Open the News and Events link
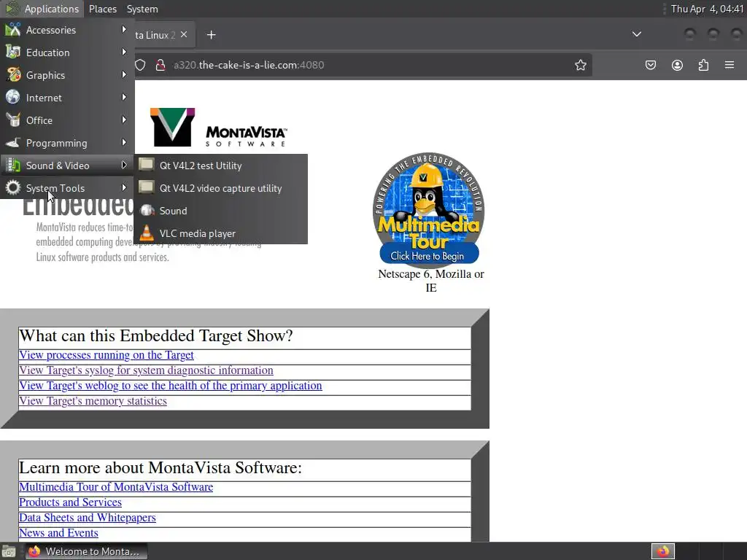 point(58,533)
